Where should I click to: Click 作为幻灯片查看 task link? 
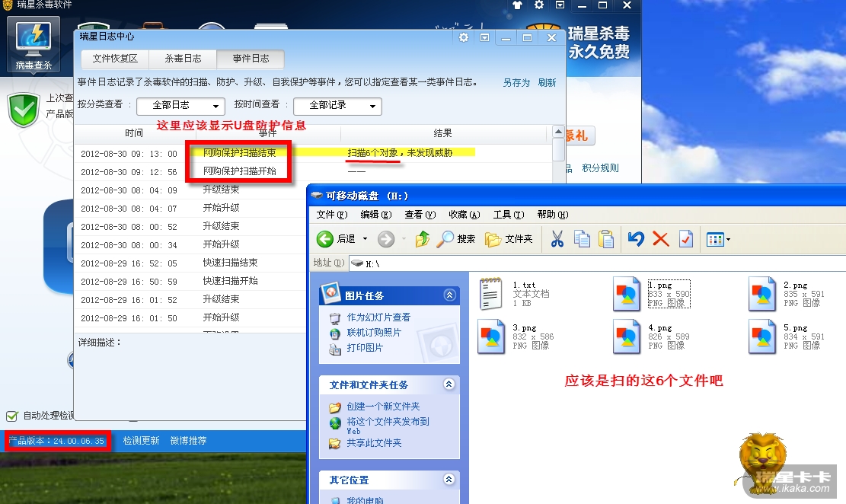[x=378, y=317]
